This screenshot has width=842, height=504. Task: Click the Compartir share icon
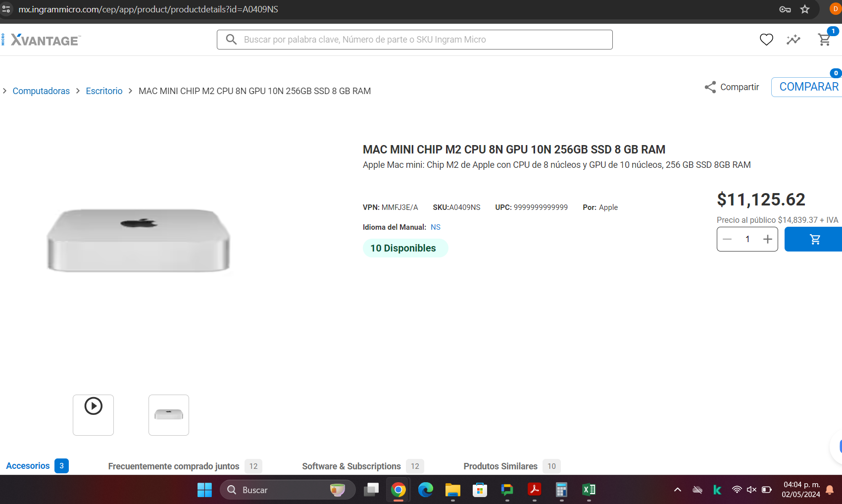(x=710, y=87)
